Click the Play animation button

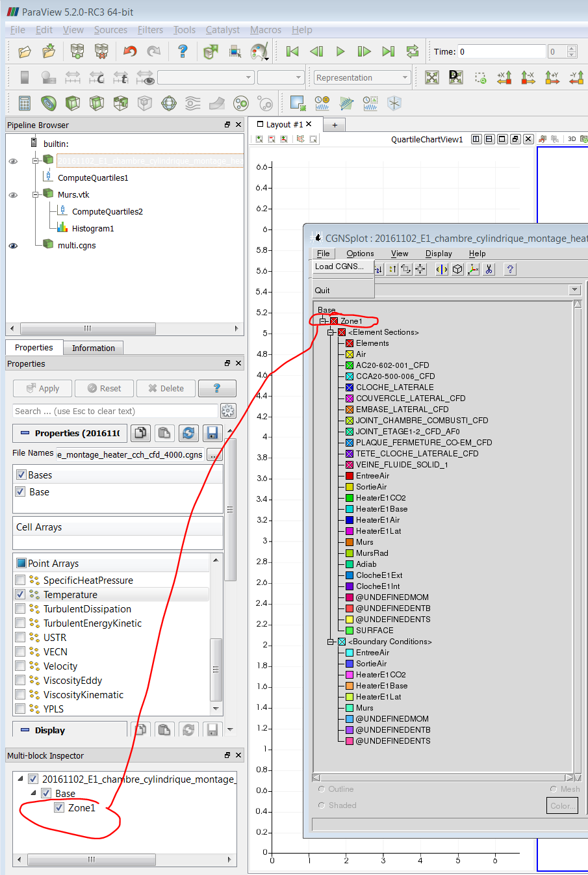pyautogui.click(x=340, y=51)
